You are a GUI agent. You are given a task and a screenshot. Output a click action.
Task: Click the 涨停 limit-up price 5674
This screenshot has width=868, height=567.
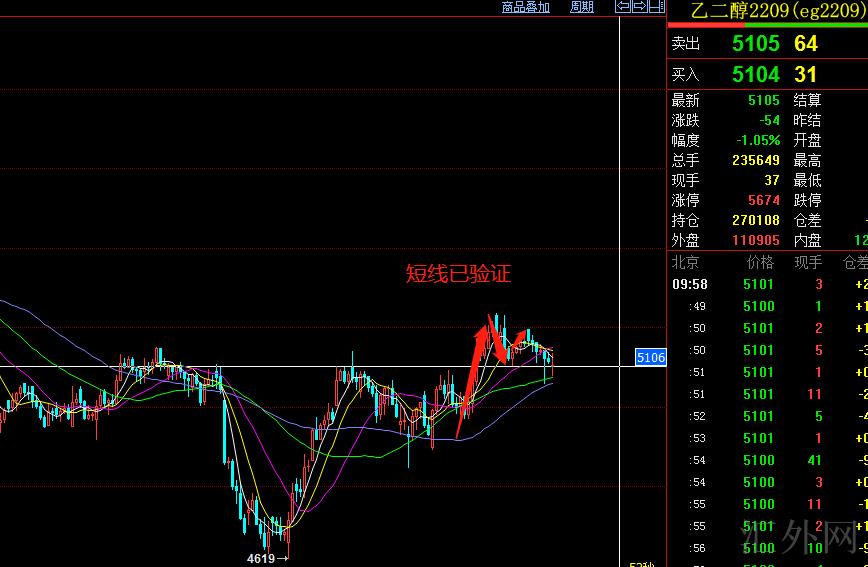tap(763, 200)
